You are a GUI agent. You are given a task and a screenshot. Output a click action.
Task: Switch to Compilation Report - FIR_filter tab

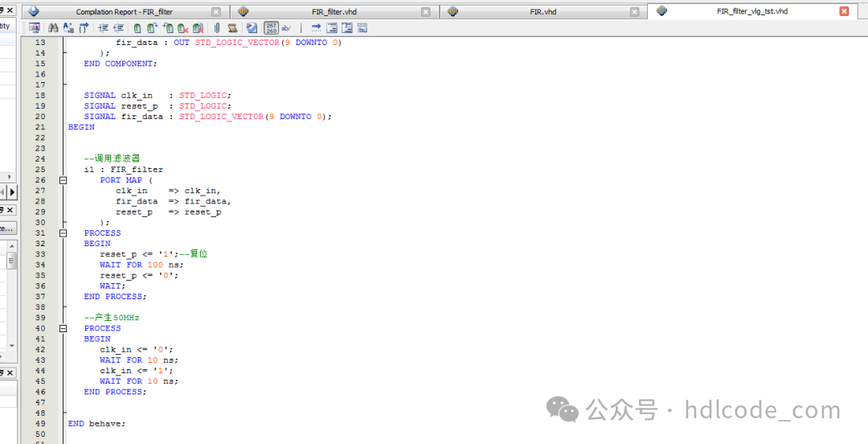124,11
